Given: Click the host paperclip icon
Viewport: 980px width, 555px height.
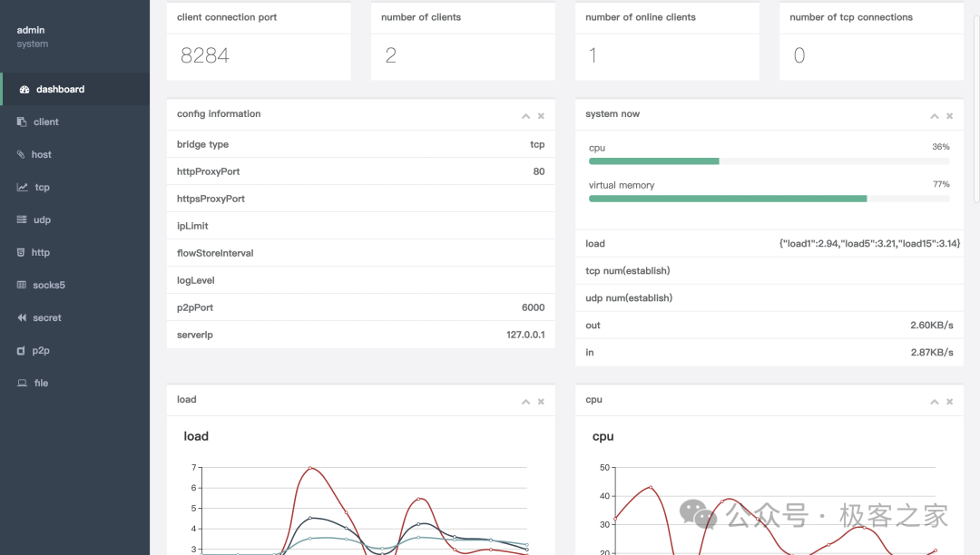Looking at the screenshot, I should pyautogui.click(x=22, y=155).
